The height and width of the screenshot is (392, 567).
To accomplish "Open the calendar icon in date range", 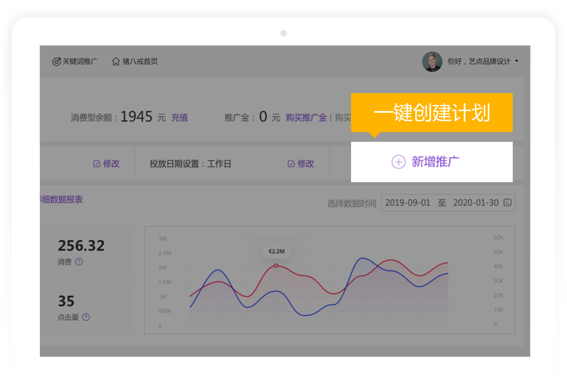I will (x=508, y=203).
